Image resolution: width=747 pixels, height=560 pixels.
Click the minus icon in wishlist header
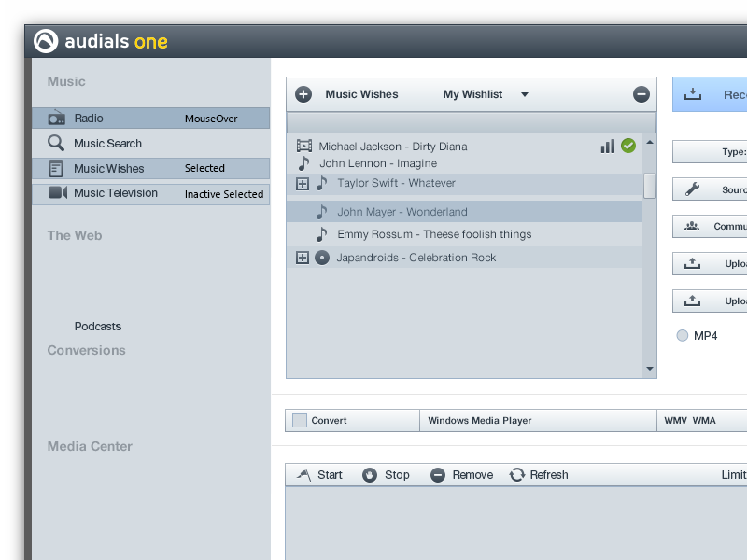641,94
